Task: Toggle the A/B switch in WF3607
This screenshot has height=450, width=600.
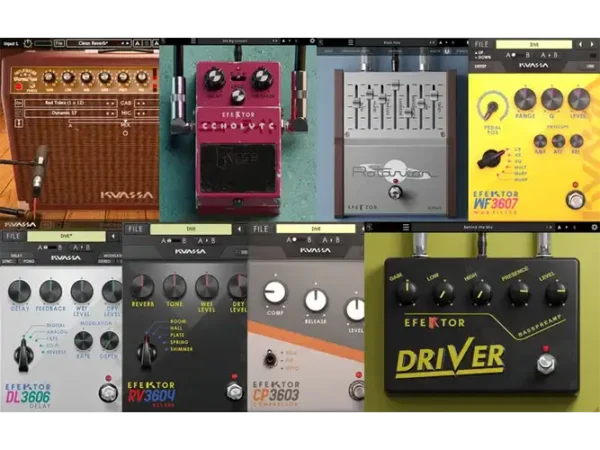Action: coord(518,55)
